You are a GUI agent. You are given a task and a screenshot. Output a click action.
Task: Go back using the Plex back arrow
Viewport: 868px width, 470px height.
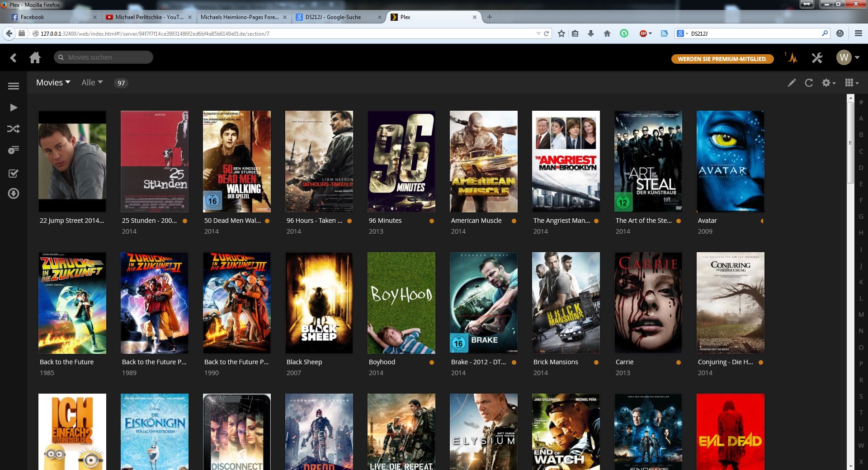pyautogui.click(x=13, y=58)
